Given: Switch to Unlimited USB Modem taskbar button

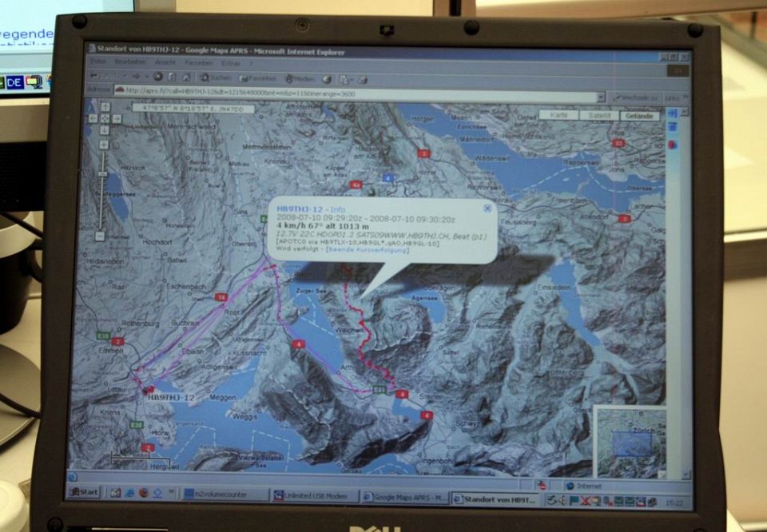Looking at the screenshot, I should tap(314, 496).
